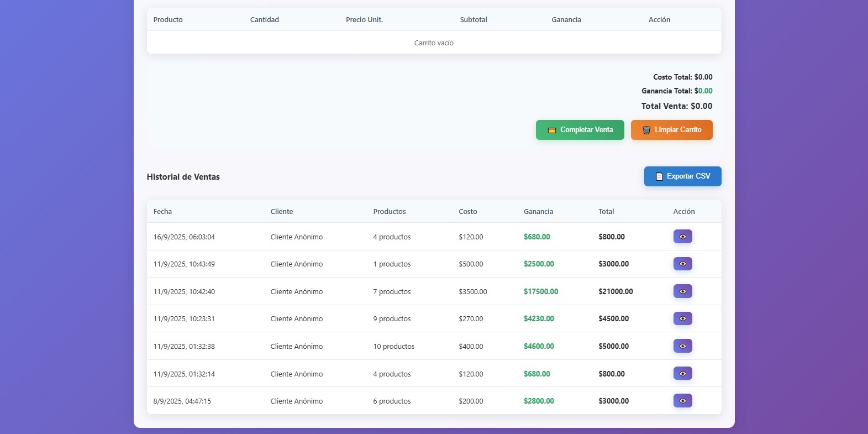The height and width of the screenshot is (434, 868).
Task: Click the Ganancia header in sales history
Action: (x=538, y=212)
